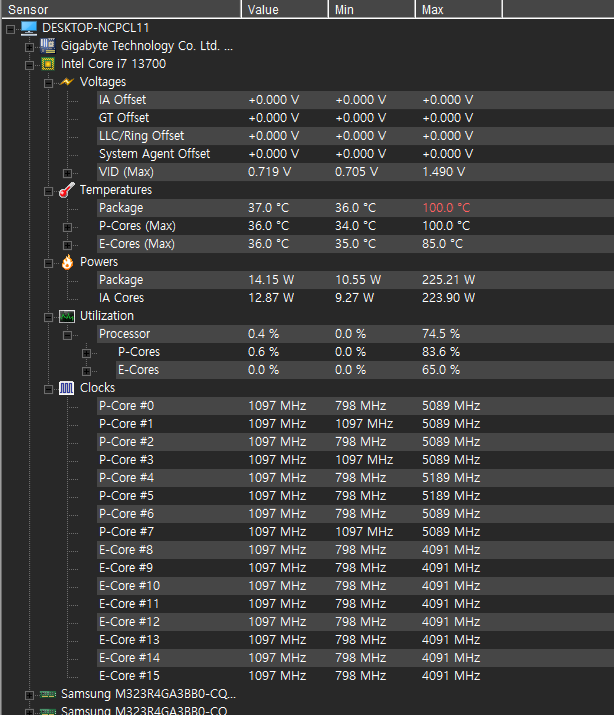Click the Samsung M323R4GA3BB0-CQ... memory icon
This screenshot has width=614, height=715.
coord(48,694)
